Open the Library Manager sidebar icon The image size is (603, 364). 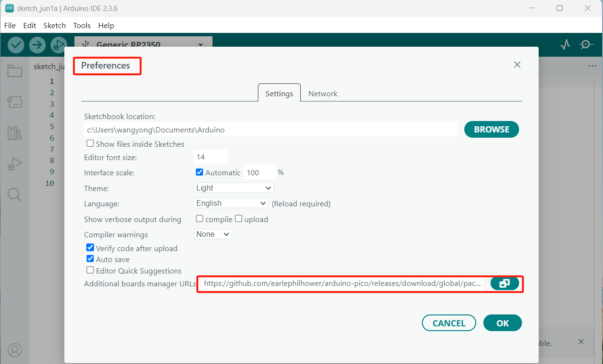tap(15, 133)
